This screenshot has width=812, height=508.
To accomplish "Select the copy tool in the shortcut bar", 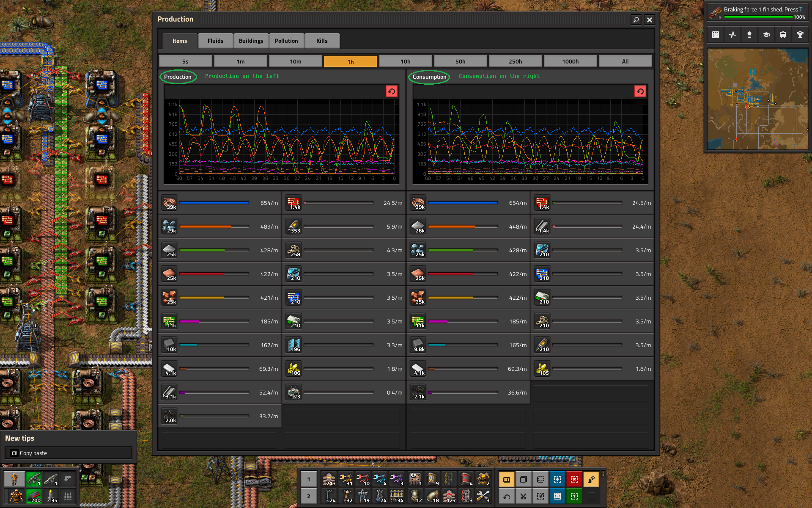I will coord(523,479).
